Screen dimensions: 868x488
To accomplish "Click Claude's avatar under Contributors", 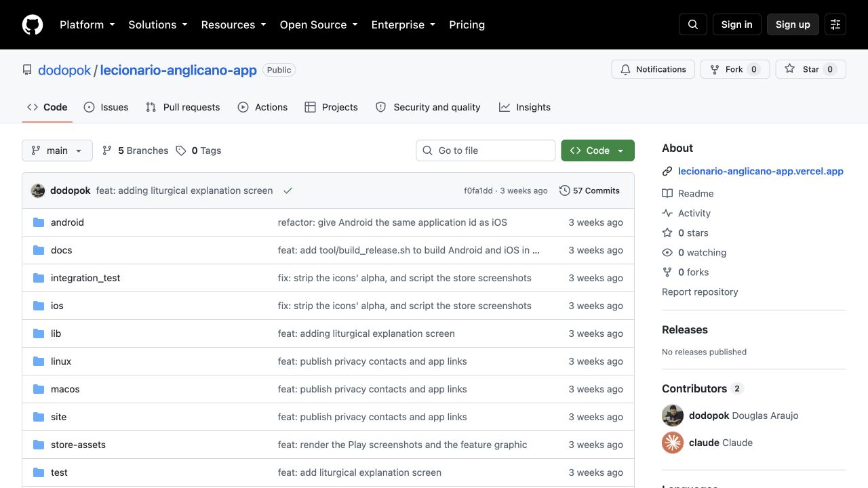I will click(x=673, y=443).
